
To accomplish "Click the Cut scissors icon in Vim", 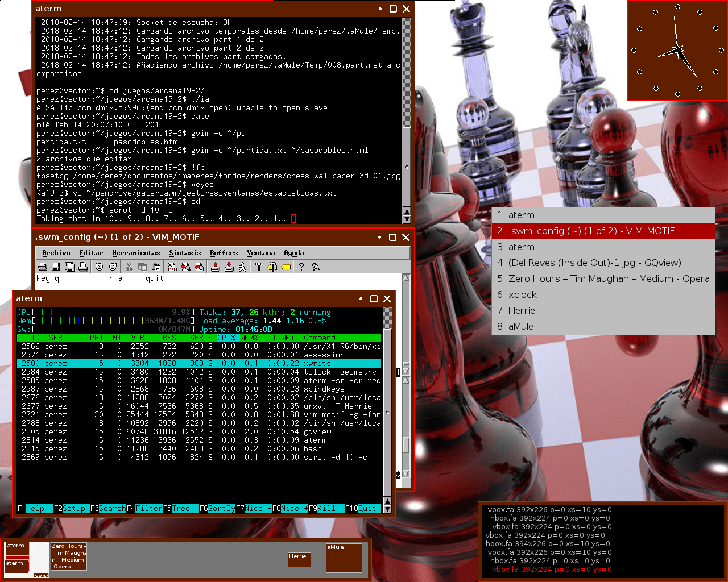I will [x=129, y=267].
